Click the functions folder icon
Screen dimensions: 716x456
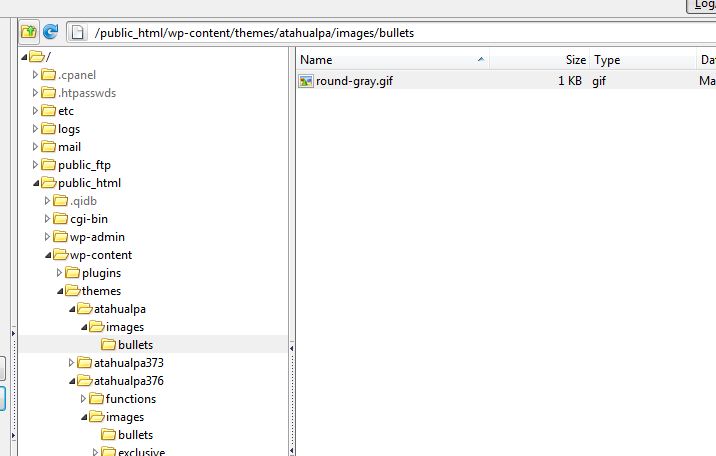click(x=96, y=399)
